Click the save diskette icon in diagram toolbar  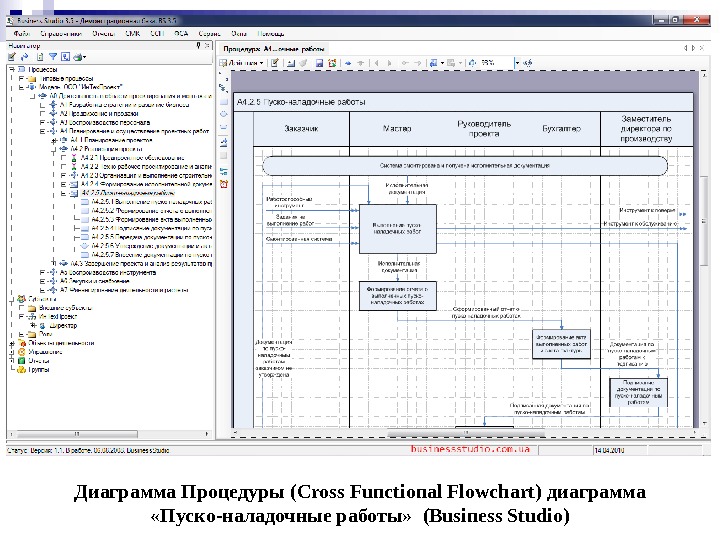click(x=320, y=63)
